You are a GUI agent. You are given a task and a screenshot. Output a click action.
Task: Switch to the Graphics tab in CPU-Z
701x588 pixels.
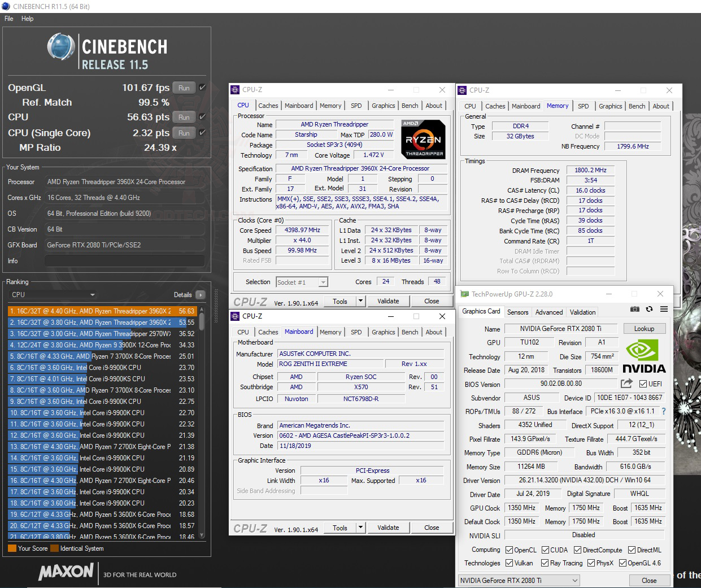(384, 105)
